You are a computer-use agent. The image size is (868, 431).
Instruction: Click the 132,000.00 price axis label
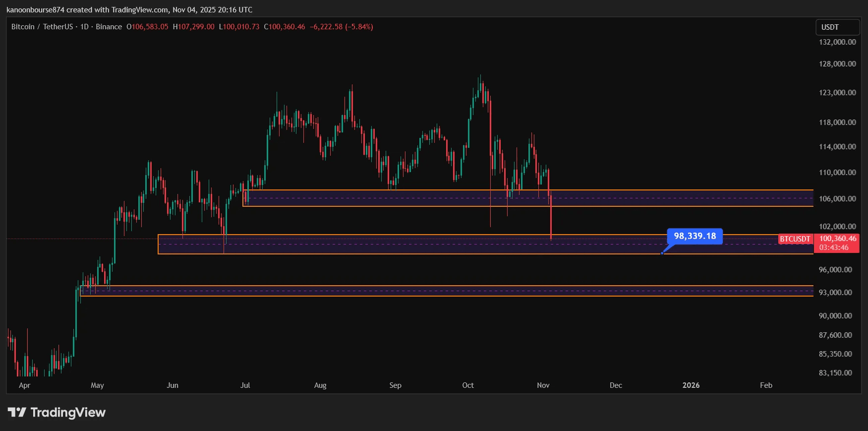(x=837, y=42)
